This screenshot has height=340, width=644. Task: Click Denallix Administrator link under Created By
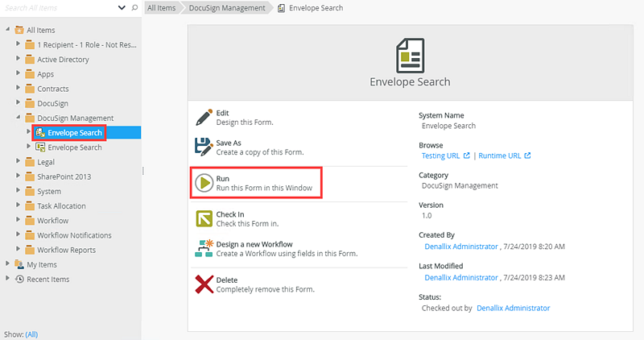pos(461,247)
